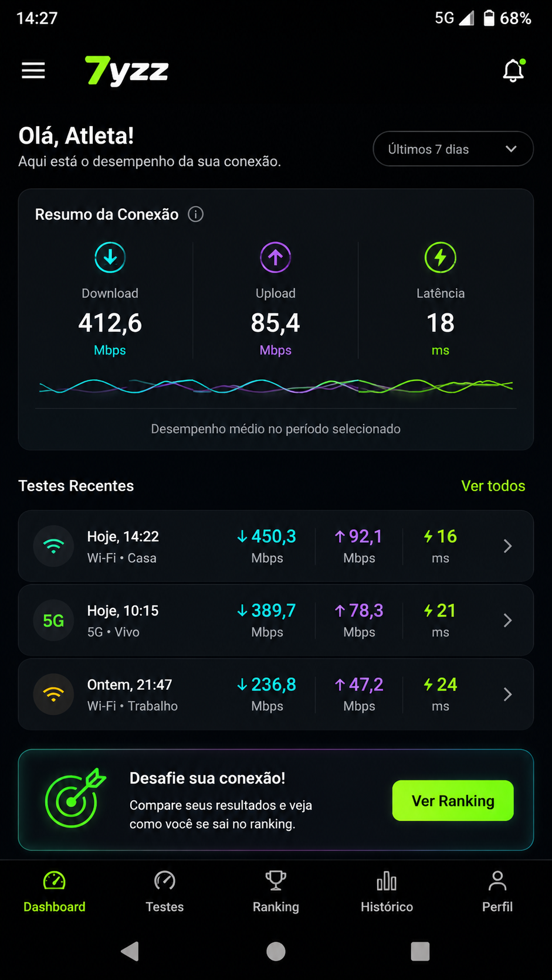
Task: Tap the performance line chart
Action: (x=276, y=386)
